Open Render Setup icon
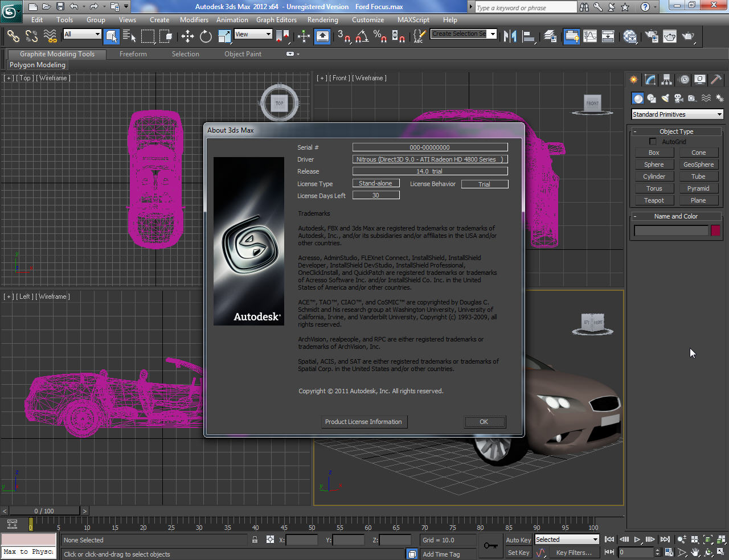This screenshot has height=560, width=729. tap(652, 36)
